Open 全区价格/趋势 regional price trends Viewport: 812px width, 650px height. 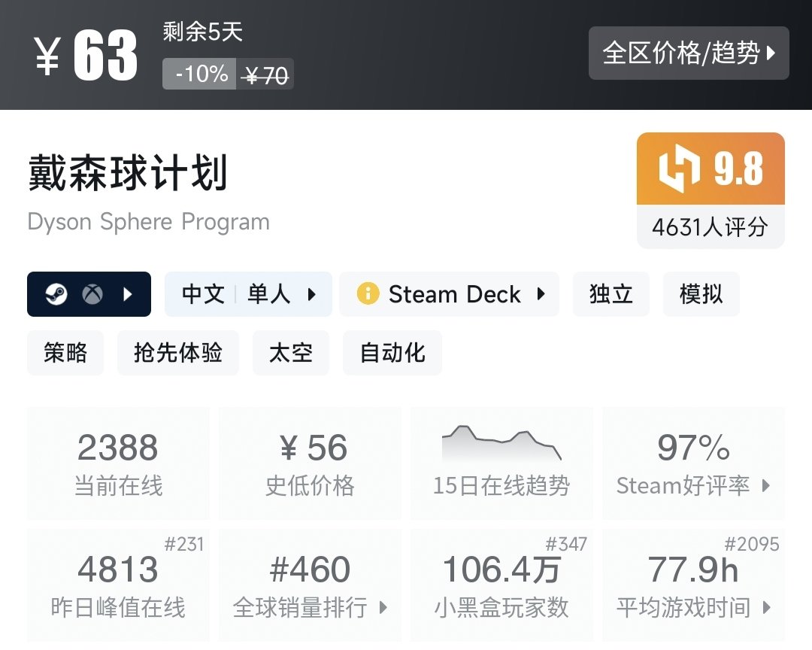688,53
